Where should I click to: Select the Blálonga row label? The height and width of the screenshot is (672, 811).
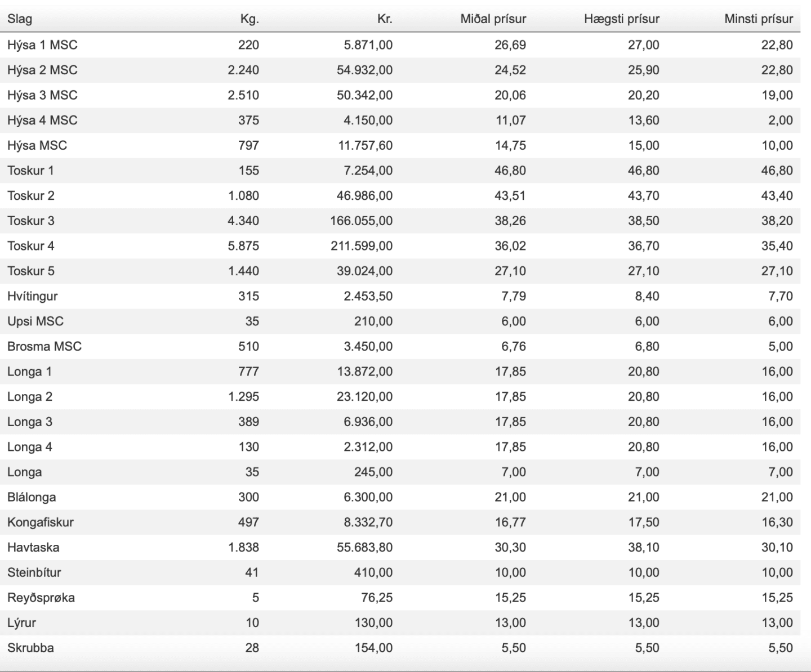coord(32,497)
